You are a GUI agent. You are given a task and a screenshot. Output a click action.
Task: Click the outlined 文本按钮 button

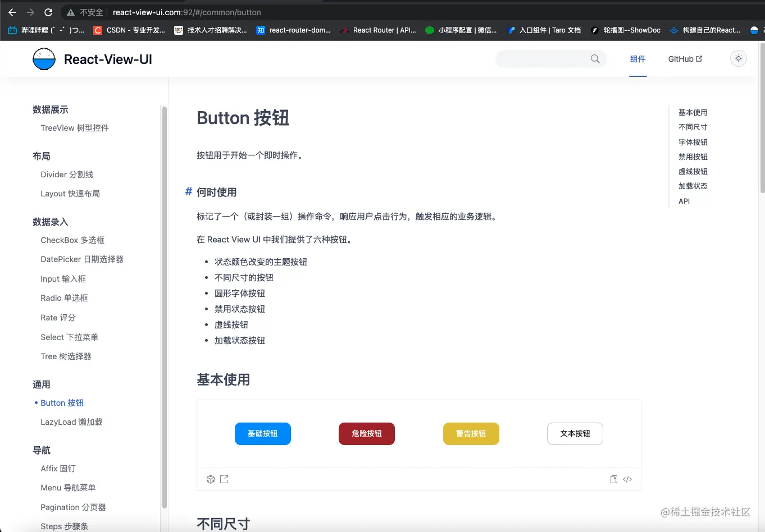(575, 434)
